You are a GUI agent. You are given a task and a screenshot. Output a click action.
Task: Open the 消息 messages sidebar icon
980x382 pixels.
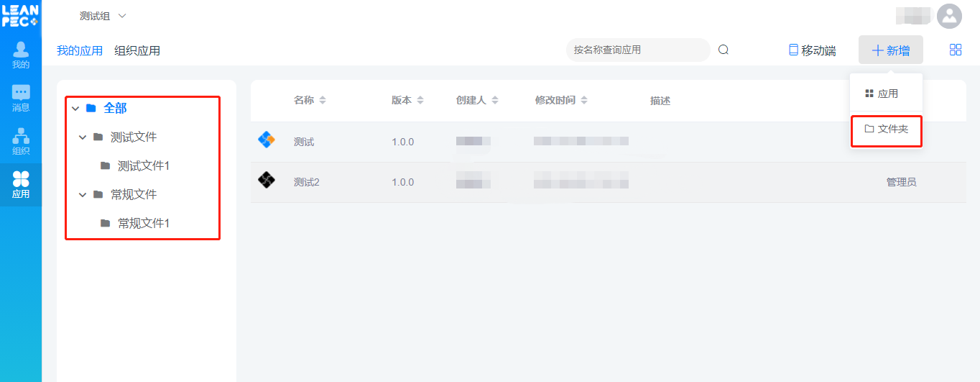21,98
